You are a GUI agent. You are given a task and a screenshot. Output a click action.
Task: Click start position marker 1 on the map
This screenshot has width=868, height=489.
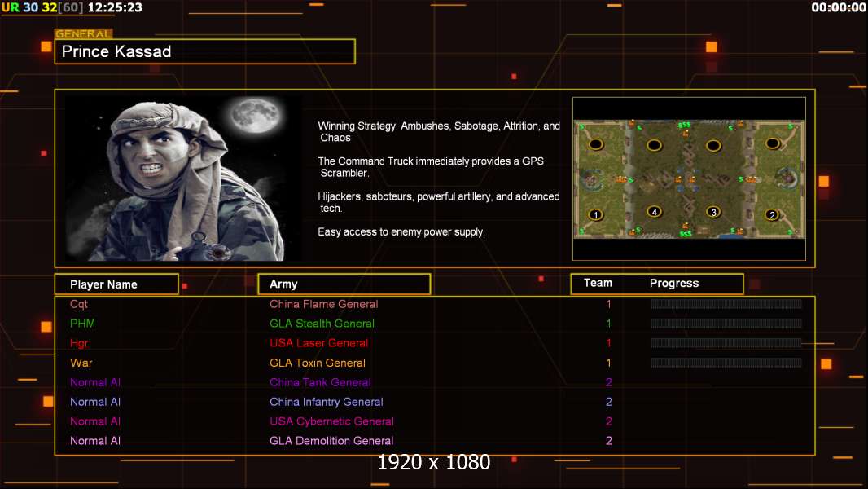point(596,214)
